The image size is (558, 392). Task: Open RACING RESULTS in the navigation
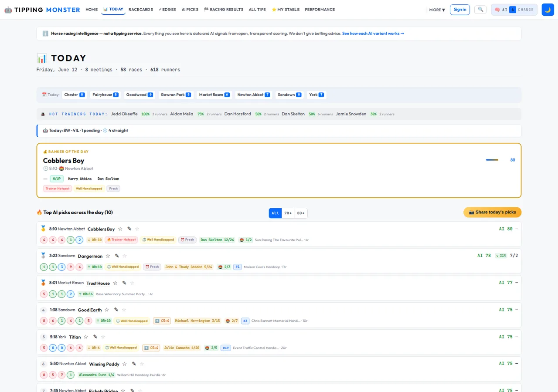coord(224,10)
